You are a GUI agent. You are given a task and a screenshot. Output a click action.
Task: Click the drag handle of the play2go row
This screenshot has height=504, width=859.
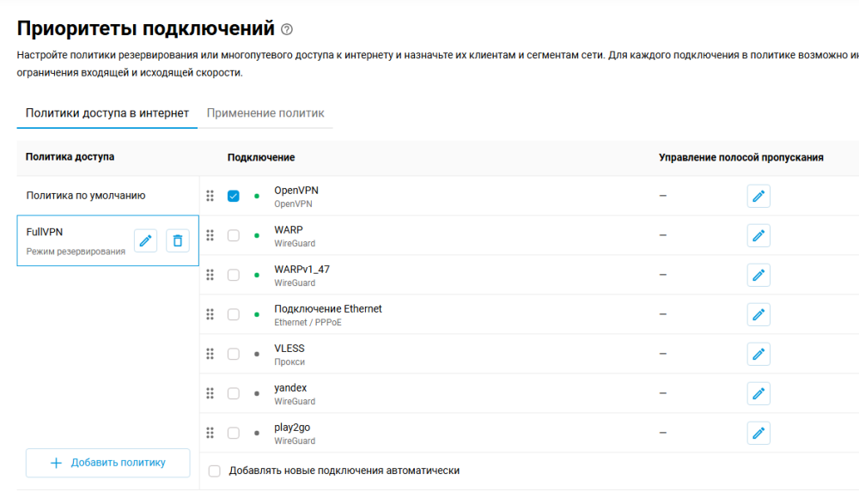pyautogui.click(x=210, y=432)
